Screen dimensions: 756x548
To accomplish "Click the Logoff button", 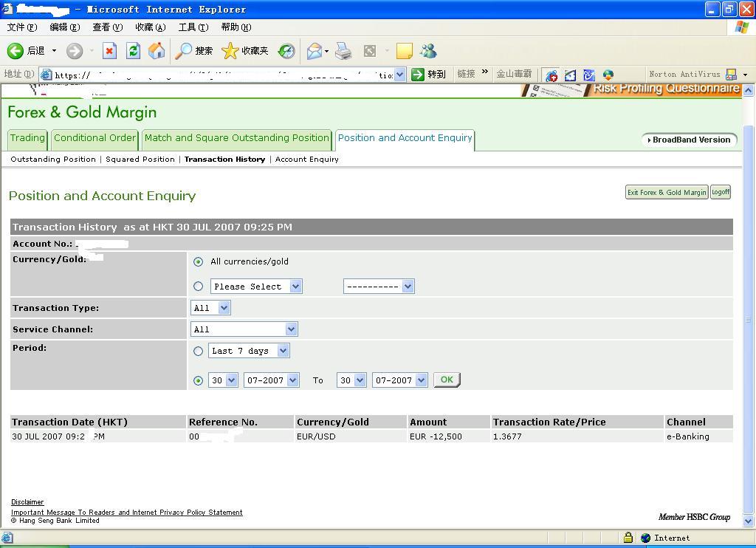I will [x=721, y=192].
